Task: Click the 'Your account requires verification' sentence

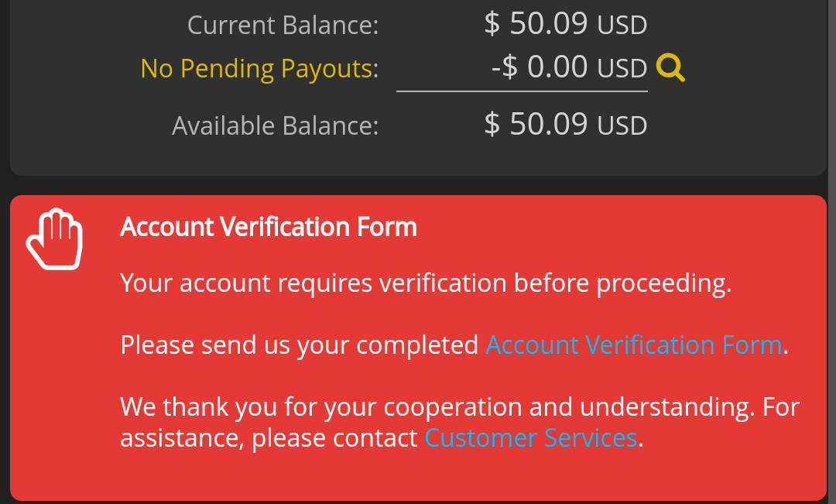Action: click(x=426, y=283)
